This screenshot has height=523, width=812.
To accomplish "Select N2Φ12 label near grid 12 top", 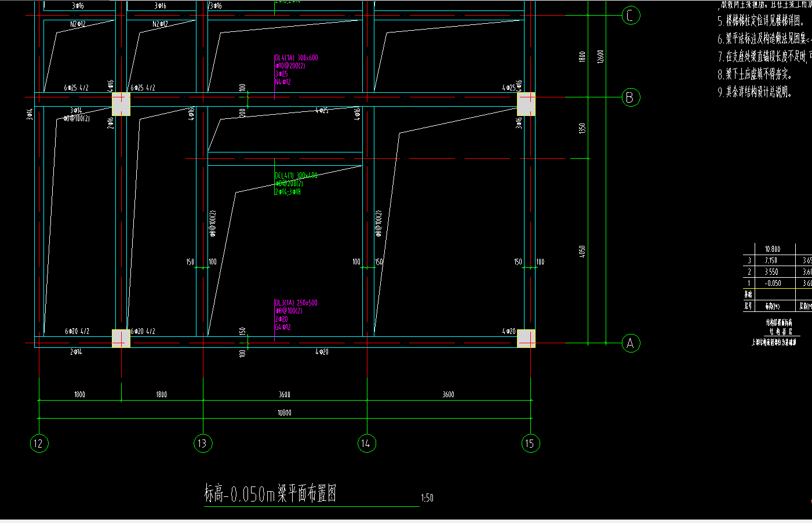I will pos(78,24).
